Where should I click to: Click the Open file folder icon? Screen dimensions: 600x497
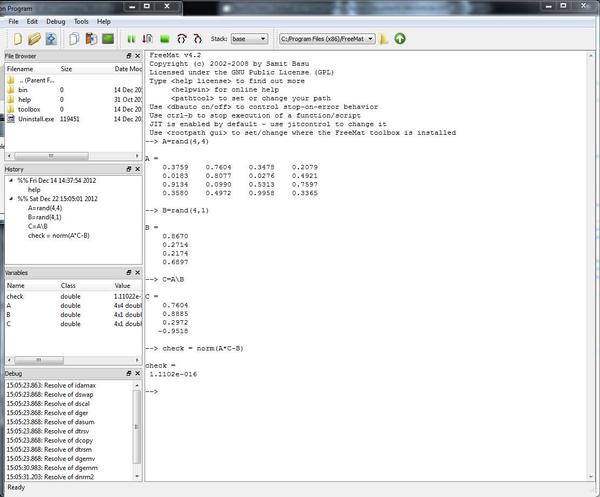[x=34, y=39]
